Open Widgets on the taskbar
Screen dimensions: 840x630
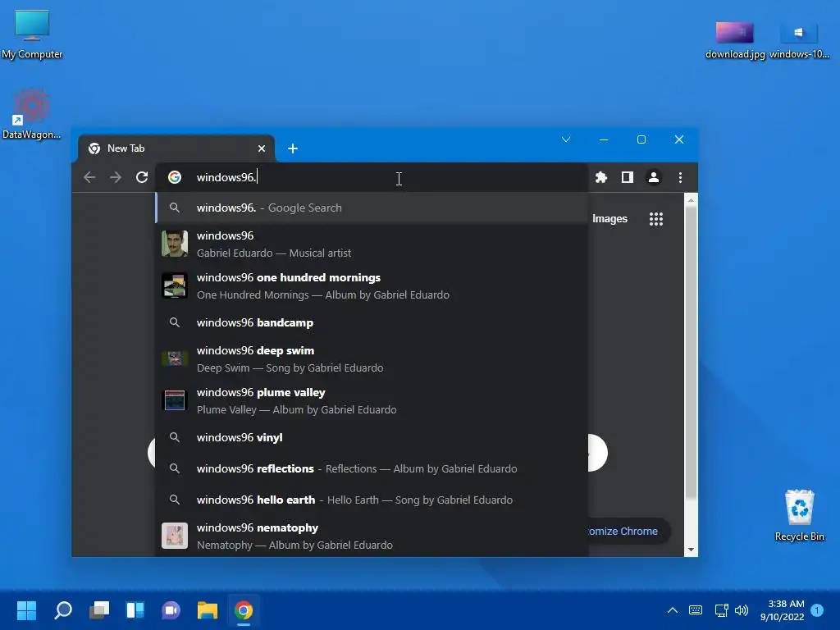[x=135, y=610]
